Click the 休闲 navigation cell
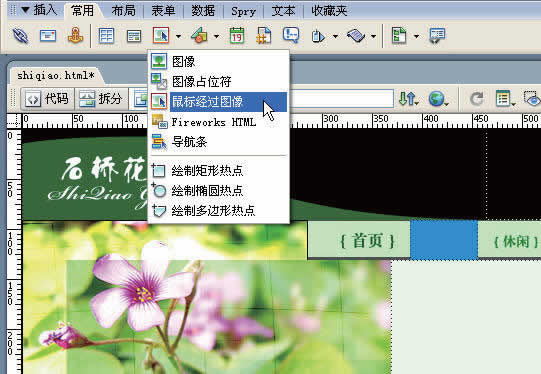Viewport: 541px width, 374px height. [510, 240]
